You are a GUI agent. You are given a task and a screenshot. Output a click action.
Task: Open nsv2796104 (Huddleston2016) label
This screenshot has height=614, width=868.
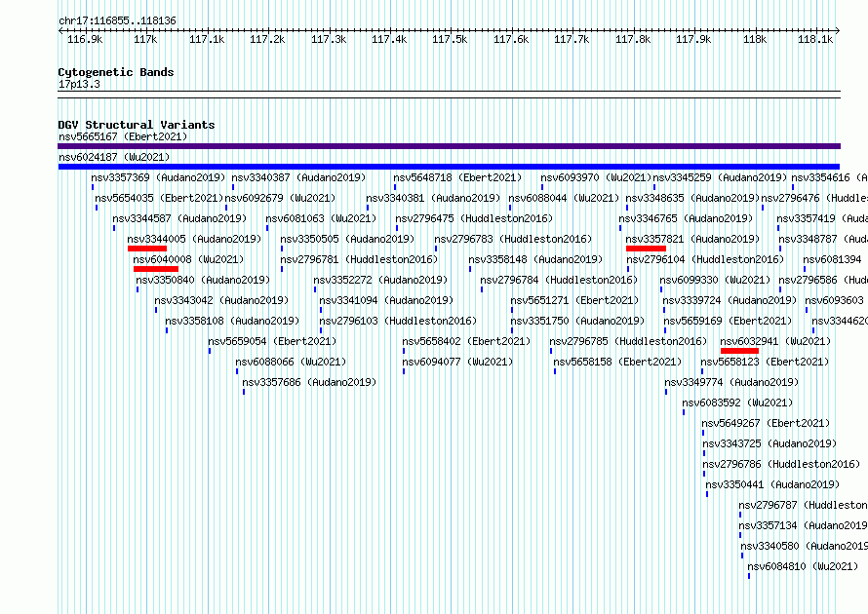(706, 259)
